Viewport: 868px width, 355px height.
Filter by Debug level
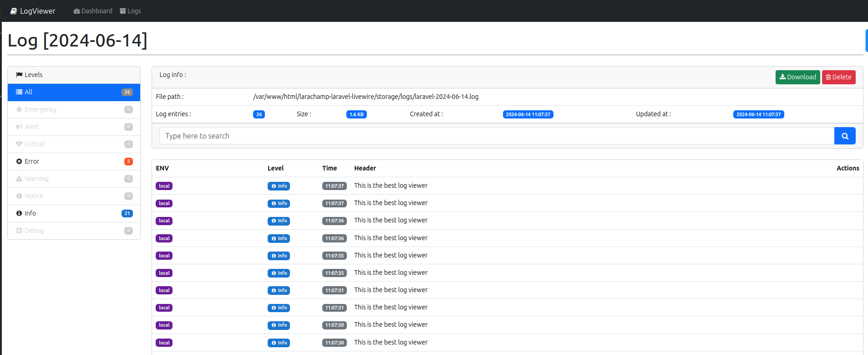pyautogui.click(x=74, y=231)
